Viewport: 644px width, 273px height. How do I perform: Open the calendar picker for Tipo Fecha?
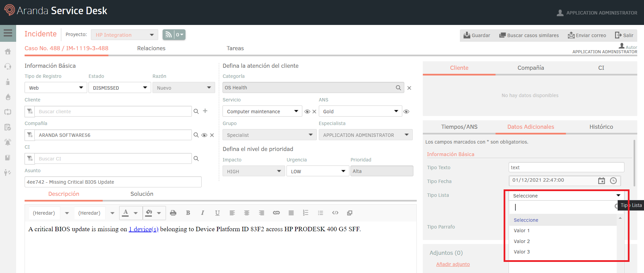(601, 181)
